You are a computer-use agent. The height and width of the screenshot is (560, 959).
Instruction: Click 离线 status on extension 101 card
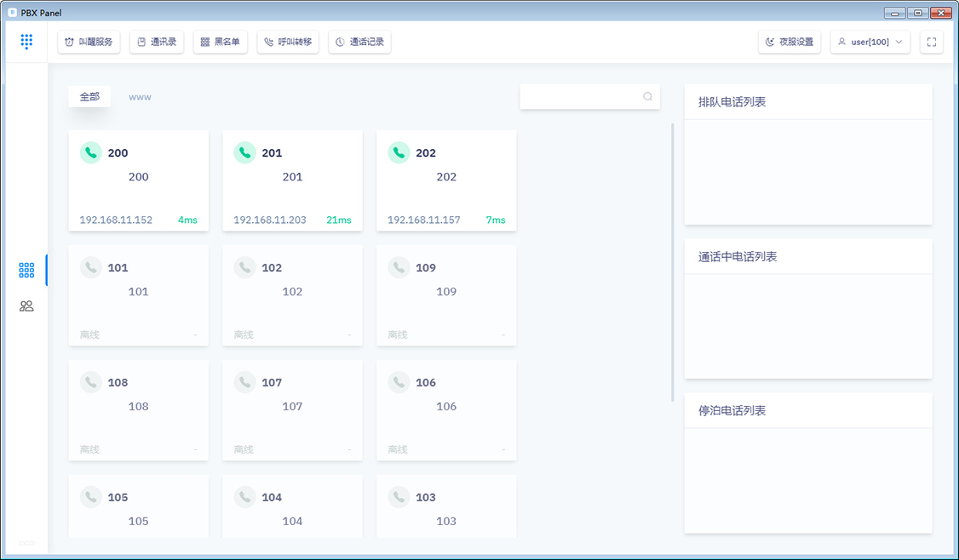coord(90,335)
